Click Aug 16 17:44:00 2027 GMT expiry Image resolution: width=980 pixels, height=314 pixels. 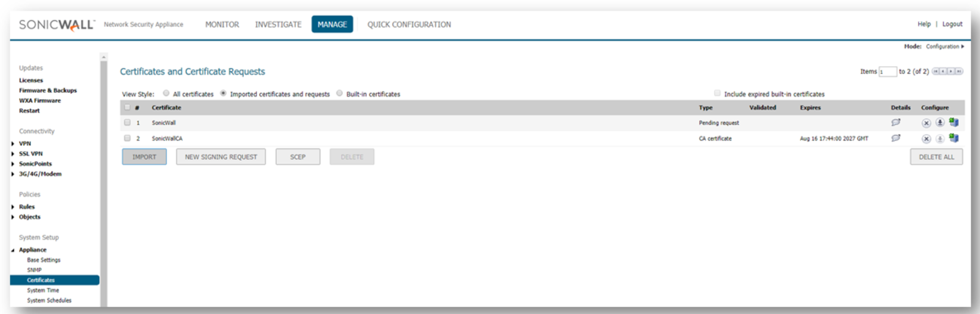[834, 138]
